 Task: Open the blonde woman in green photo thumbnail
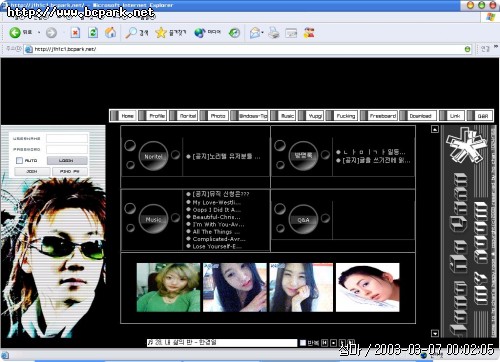click(168, 287)
